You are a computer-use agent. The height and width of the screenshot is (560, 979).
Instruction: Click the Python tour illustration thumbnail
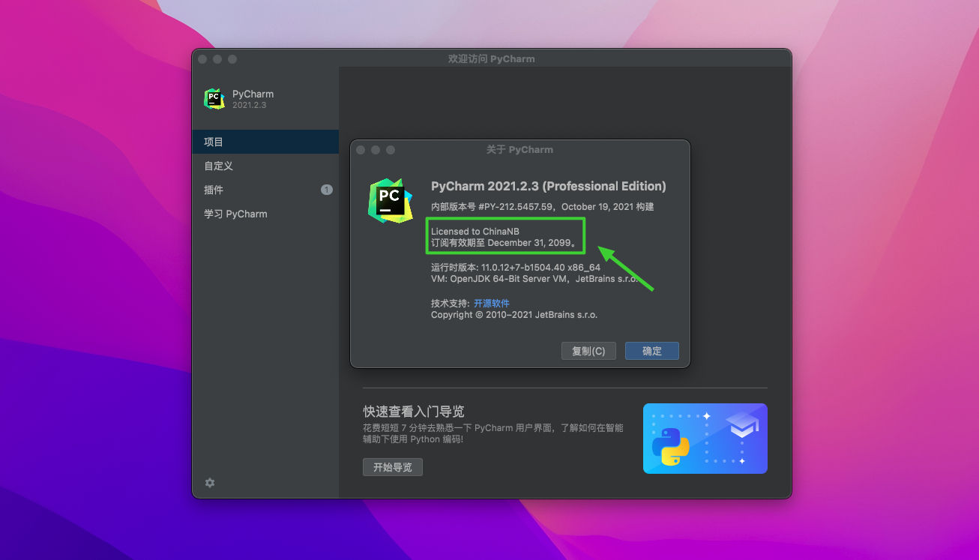tap(705, 439)
